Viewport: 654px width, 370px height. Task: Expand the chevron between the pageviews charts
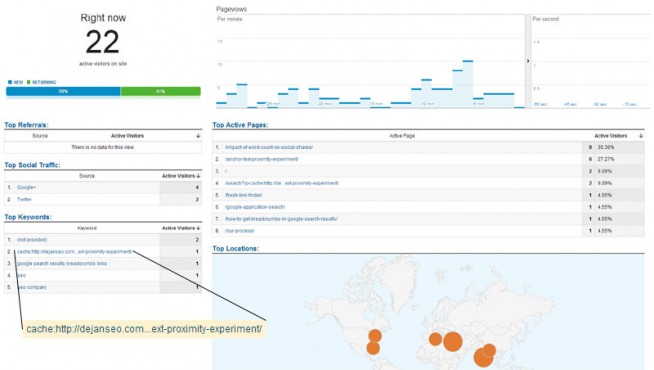(x=528, y=61)
